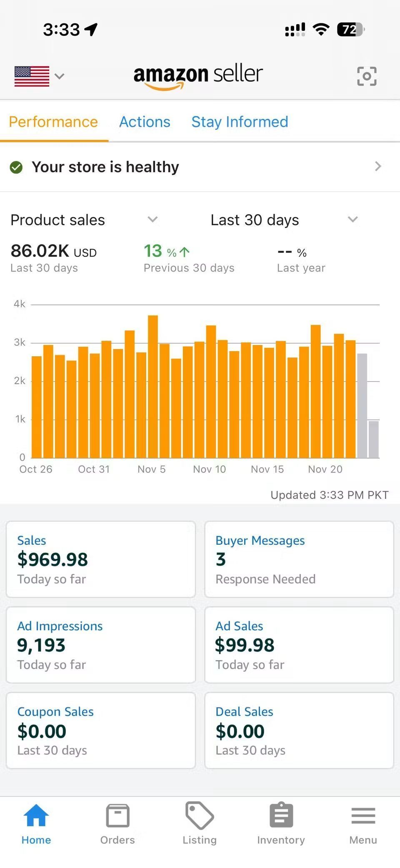The width and height of the screenshot is (400, 868).
Task: Expand the marketplace selector chevron beside flag
Action: point(60,76)
